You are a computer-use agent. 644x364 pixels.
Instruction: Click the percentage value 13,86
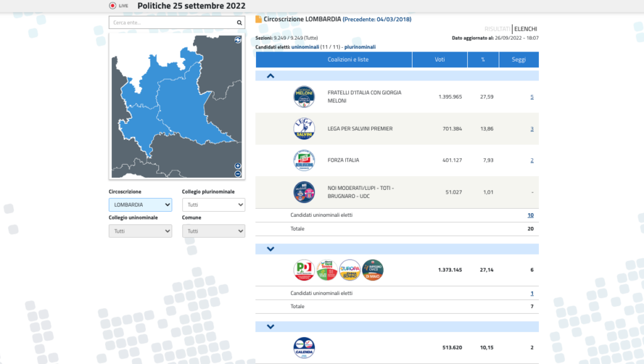point(487,128)
